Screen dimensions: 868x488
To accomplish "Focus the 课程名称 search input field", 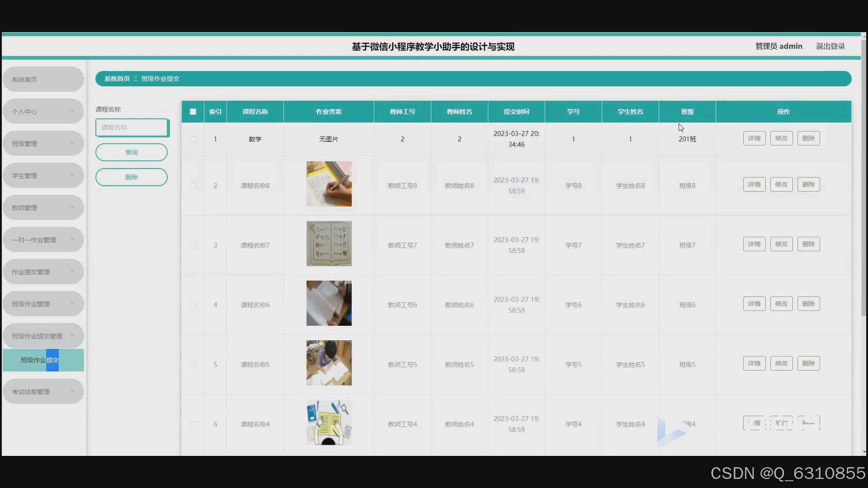I will (x=131, y=127).
